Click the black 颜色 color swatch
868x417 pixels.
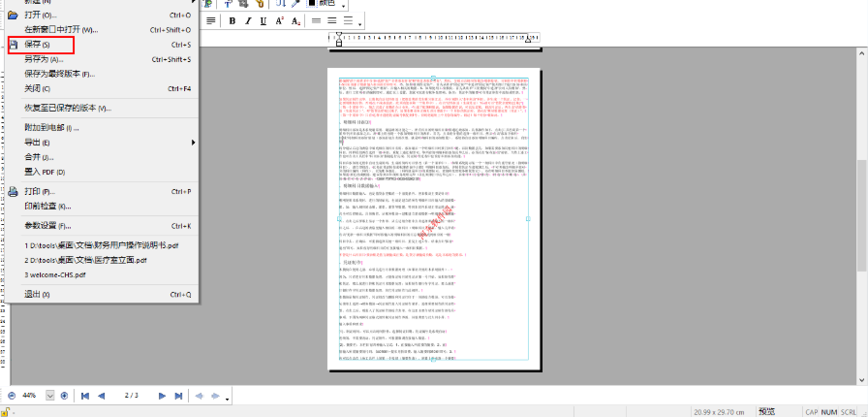312,3
